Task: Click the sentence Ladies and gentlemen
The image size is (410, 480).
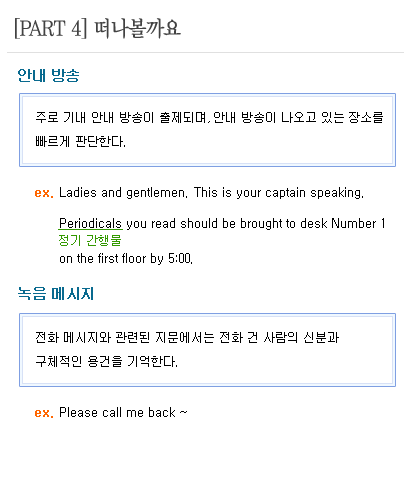Action: tap(123, 193)
